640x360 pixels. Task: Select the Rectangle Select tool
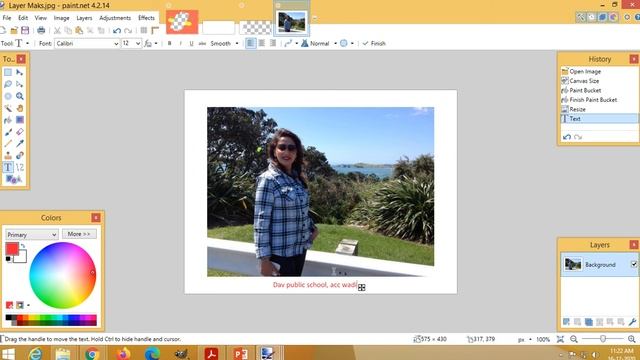tap(8, 72)
